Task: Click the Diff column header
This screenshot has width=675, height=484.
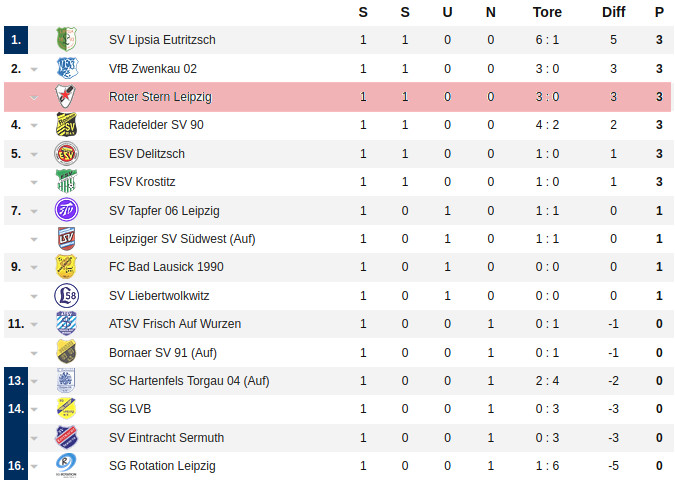Action: (x=613, y=13)
